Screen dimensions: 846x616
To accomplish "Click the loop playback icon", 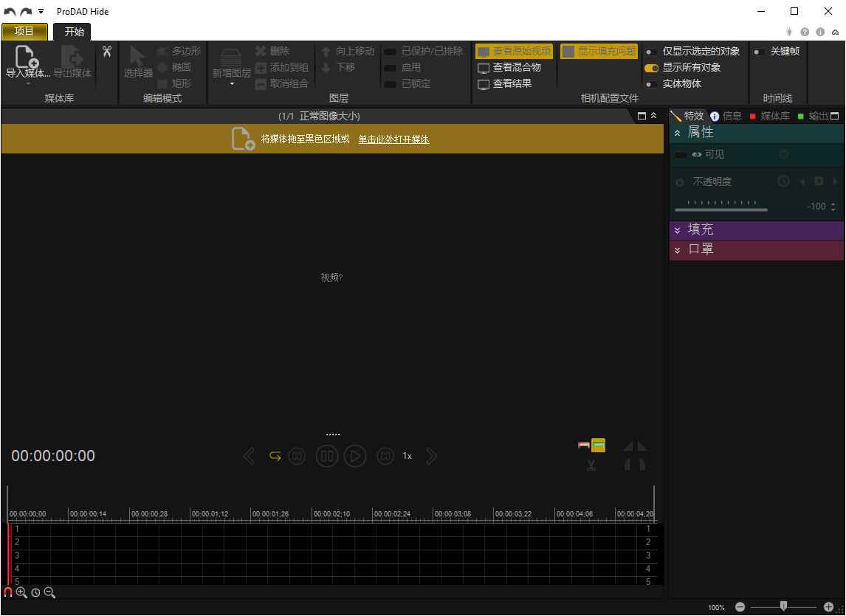I will pos(275,456).
